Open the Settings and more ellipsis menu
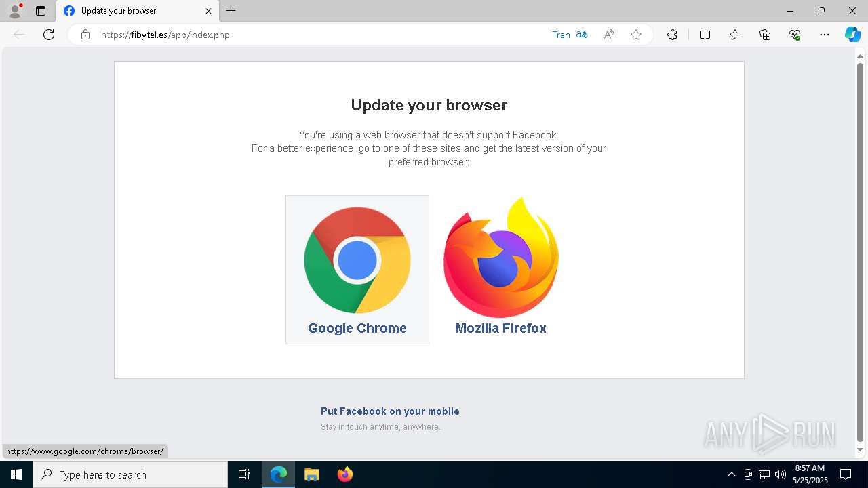The height and width of the screenshot is (488, 868). [x=825, y=35]
